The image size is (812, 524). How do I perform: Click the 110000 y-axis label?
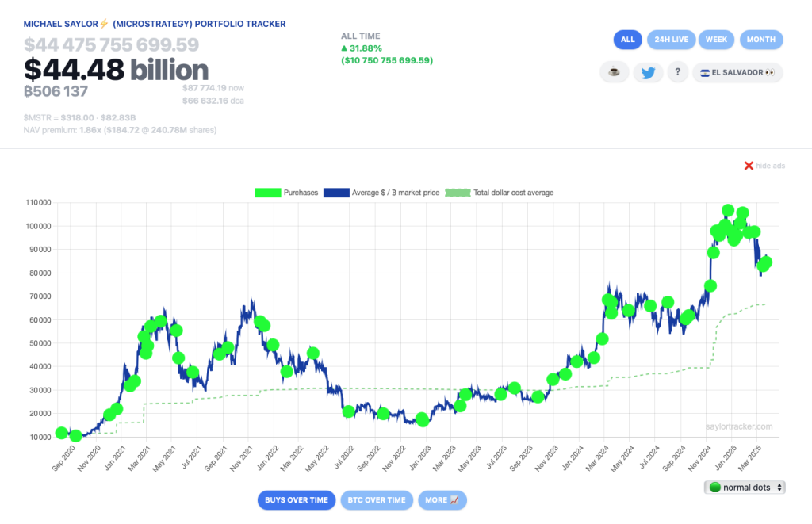pyautogui.click(x=38, y=202)
